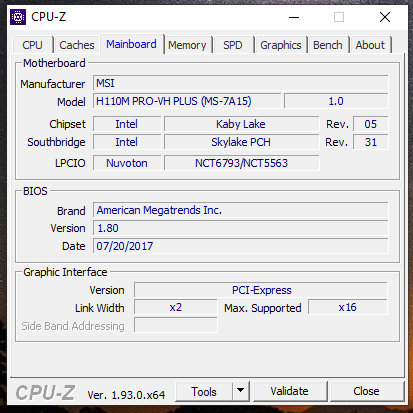
Task: Click the Model field H110M PRO-VH PLUS
Action: click(187, 101)
